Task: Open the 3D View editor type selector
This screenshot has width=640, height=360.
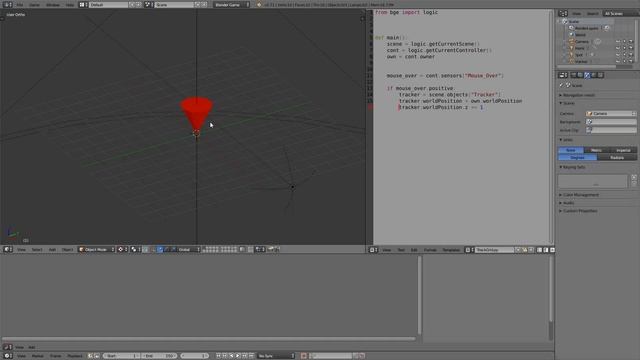Action: [7, 249]
